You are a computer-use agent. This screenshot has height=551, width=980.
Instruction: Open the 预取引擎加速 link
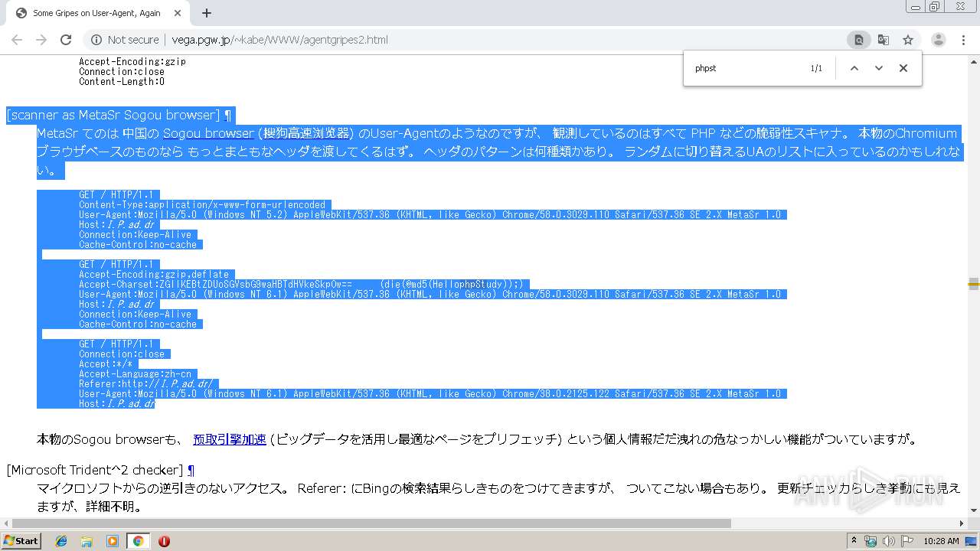(230, 439)
